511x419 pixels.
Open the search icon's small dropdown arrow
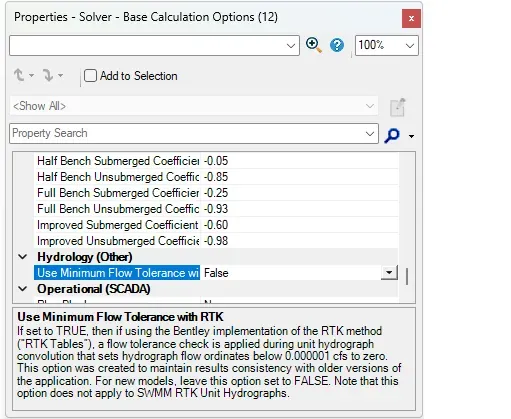click(x=411, y=136)
